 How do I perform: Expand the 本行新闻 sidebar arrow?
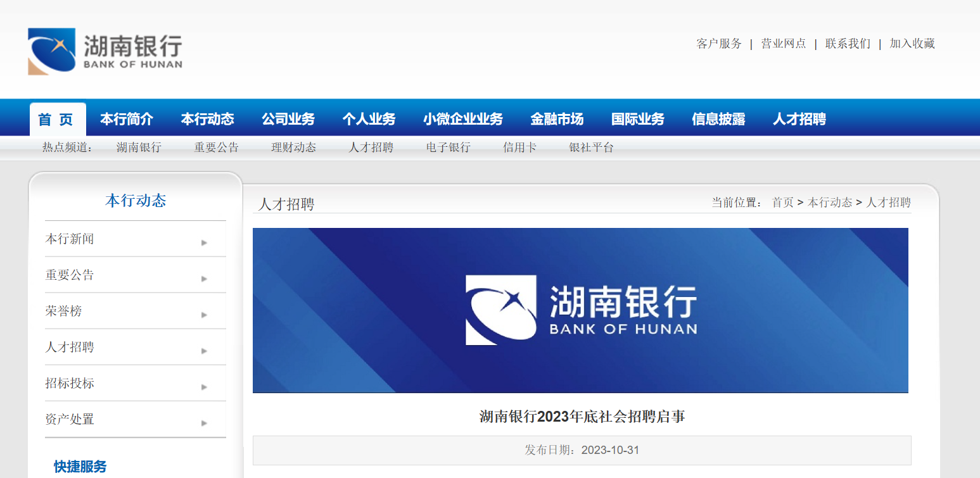point(204,242)
